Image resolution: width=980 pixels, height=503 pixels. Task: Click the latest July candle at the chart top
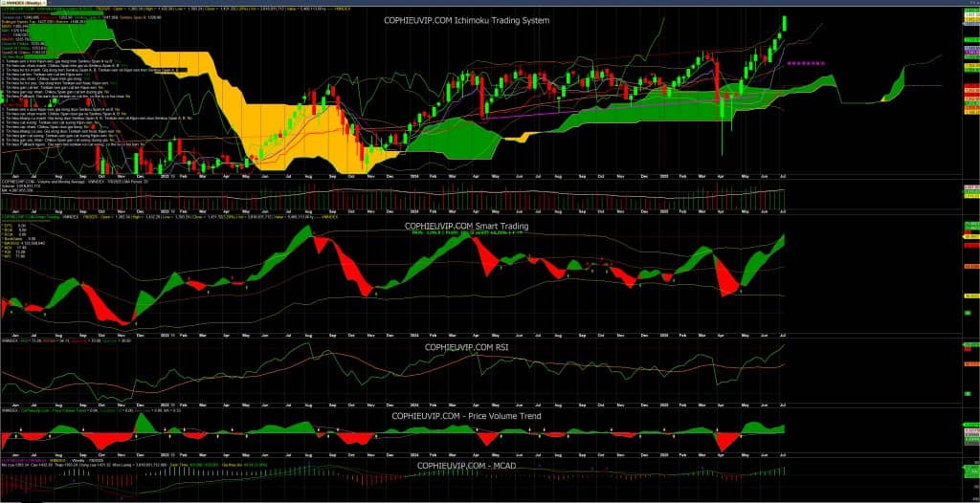pyautogui.click(x=785, y=23)
